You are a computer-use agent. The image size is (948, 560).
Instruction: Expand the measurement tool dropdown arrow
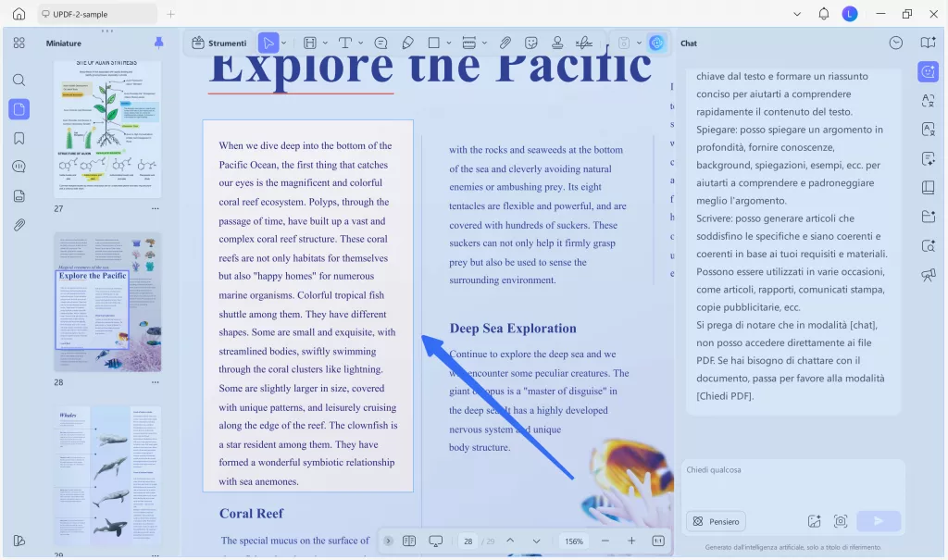click(484, 43)
